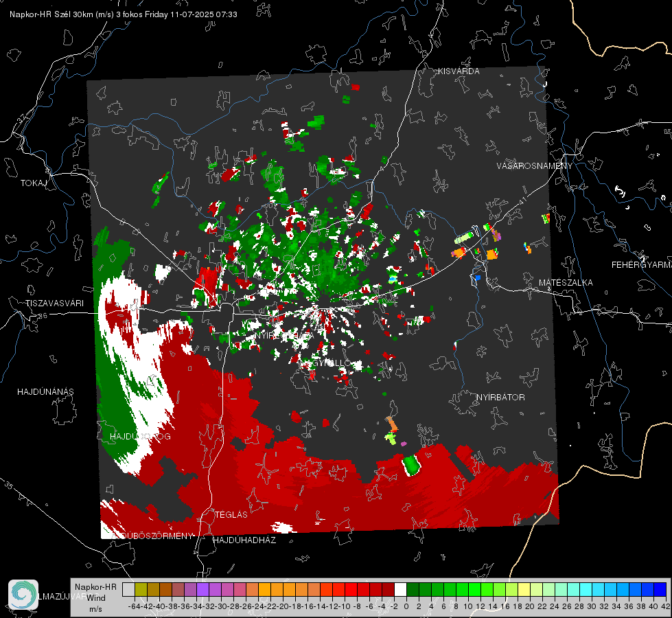Pick the white swatch between -2 and 0
Screen dimensions: 672x618
(x=400, y=589)
